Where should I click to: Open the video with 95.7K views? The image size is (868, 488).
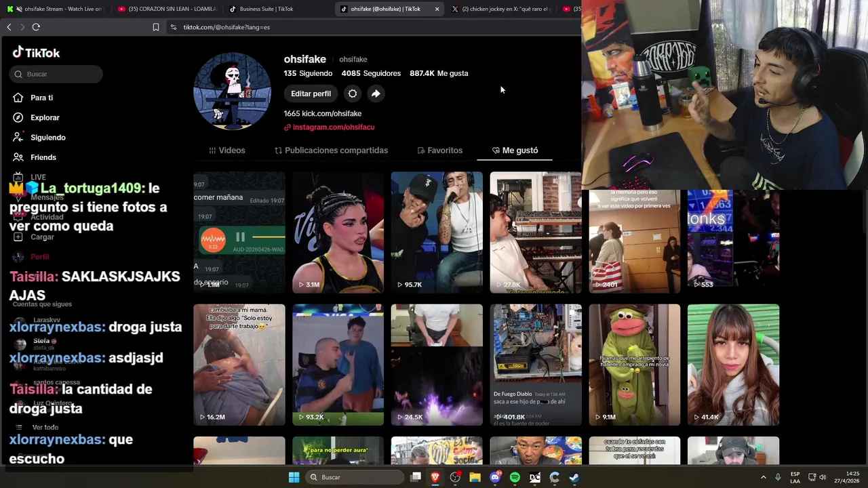click(x=437, y=232)
